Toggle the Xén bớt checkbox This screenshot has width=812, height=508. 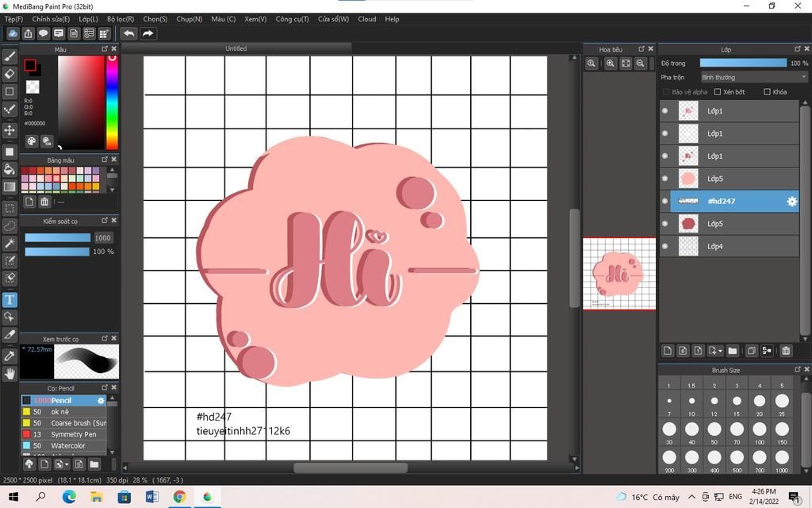717,92
